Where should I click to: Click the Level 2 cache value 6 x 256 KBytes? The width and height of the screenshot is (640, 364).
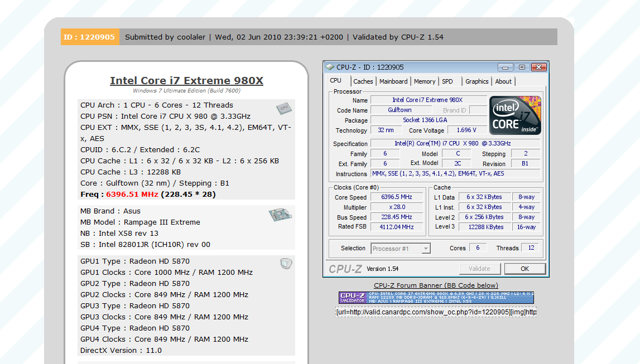pyautogui.click(x=485, y=217)
